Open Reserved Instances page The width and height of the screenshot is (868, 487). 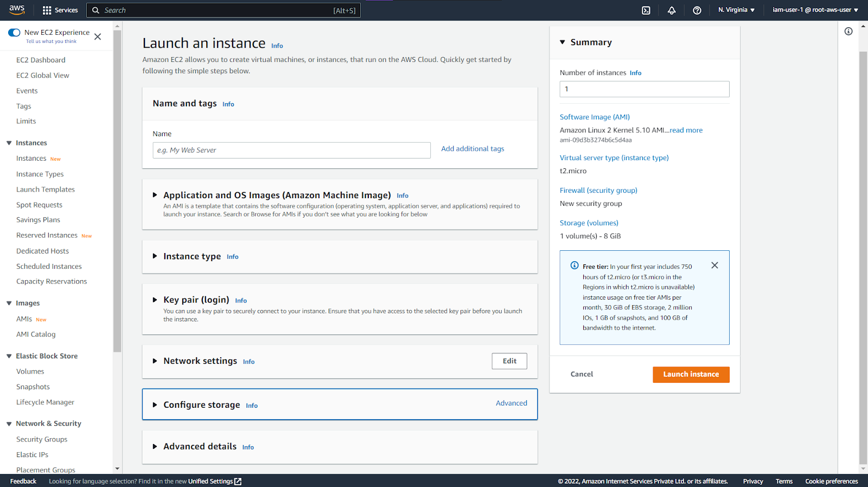47,235
